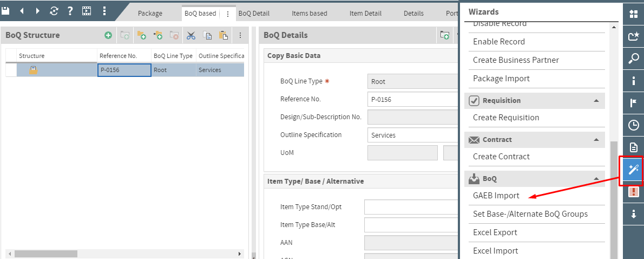Go to next record arrow

38,11
